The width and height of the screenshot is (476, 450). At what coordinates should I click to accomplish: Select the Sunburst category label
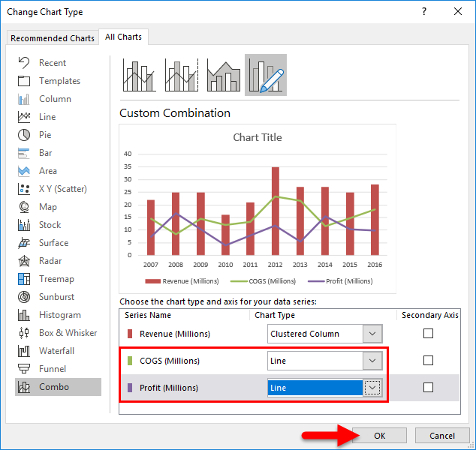coord(56,297)
